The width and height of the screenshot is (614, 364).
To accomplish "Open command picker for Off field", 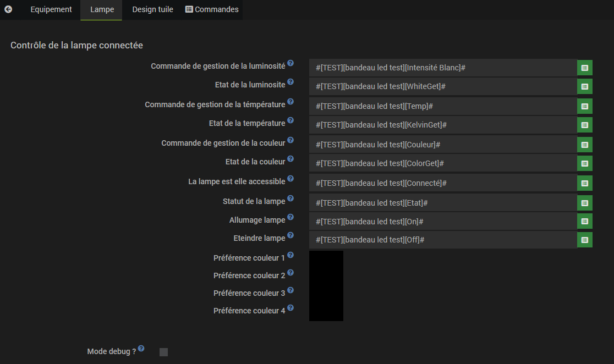I will pos(585,240).
